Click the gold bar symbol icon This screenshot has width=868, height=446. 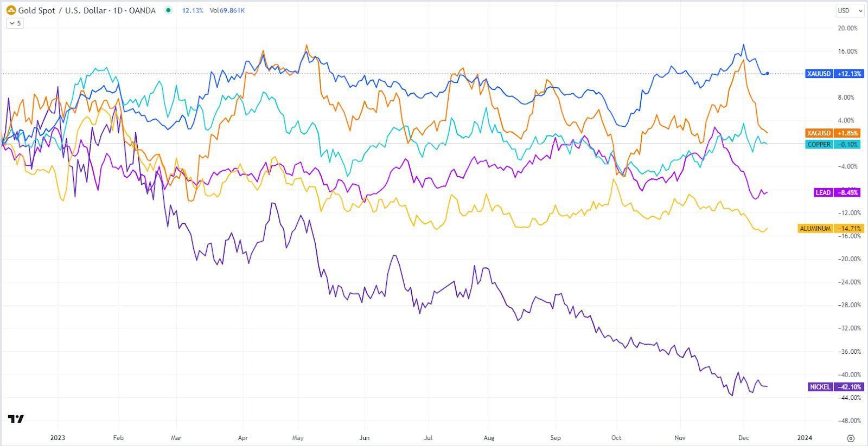11,10
